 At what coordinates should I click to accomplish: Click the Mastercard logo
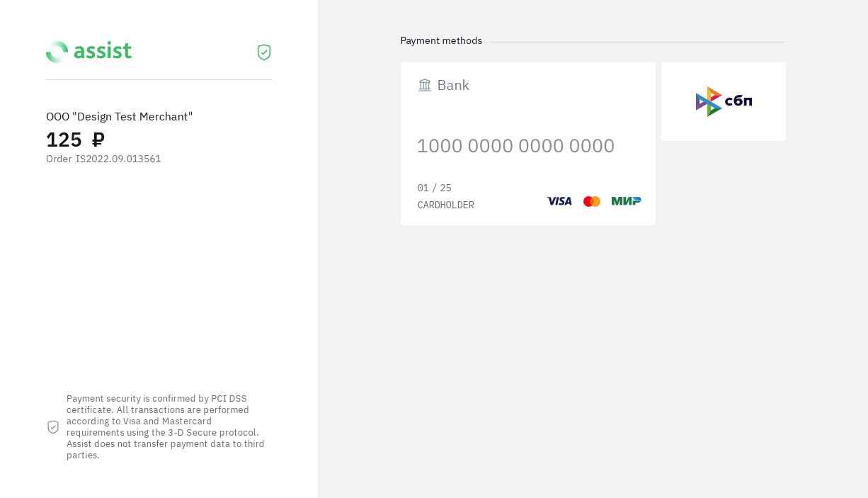click(592, 201)
